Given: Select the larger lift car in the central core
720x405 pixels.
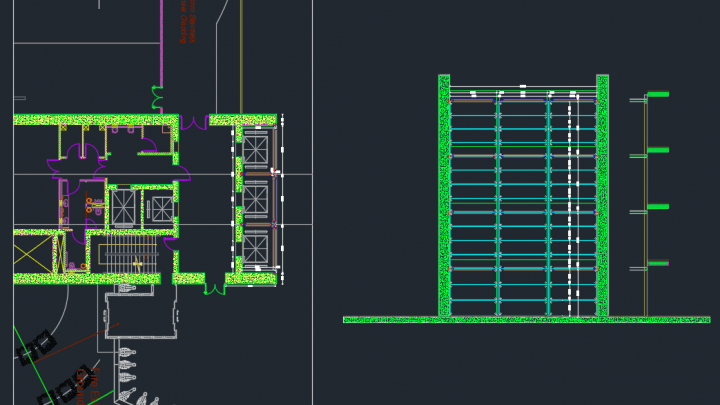Looking at the screenshot, I should [x=124, y=208].
